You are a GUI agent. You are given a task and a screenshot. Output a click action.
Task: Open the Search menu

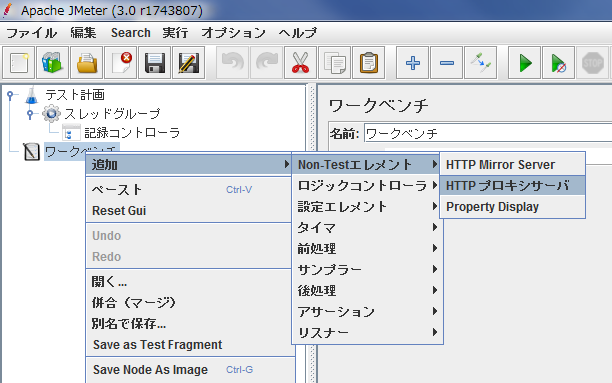pyautogui.click(x=131, y=33)
